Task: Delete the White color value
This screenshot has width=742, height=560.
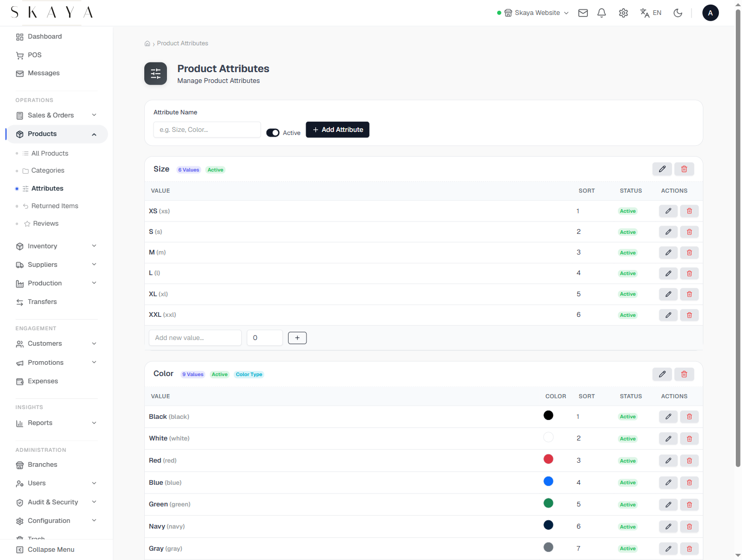Action: (689, 438)
